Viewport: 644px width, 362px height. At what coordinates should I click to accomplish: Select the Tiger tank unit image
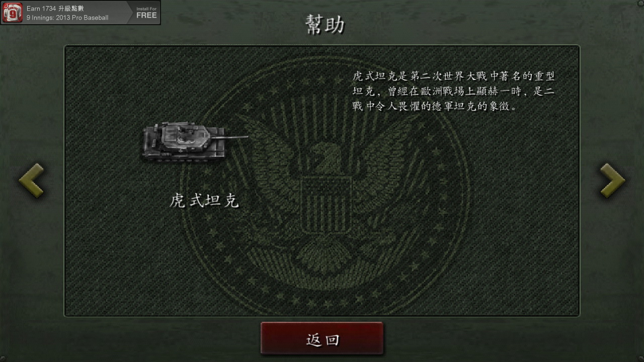(x=194, y=143)
